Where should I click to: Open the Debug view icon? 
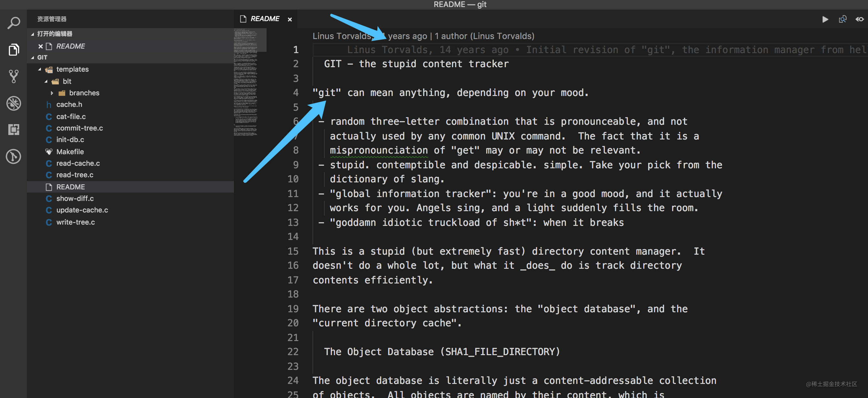[x=13, y=103]
